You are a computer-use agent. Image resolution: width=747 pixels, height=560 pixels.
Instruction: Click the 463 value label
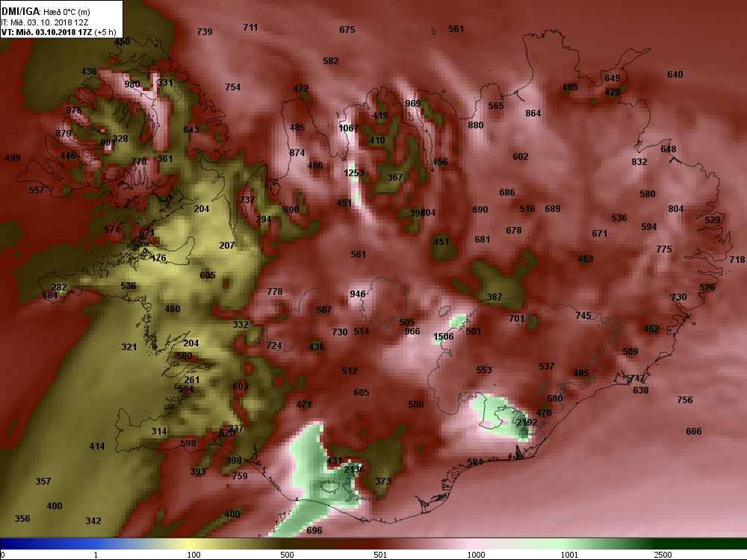(586, 259)
